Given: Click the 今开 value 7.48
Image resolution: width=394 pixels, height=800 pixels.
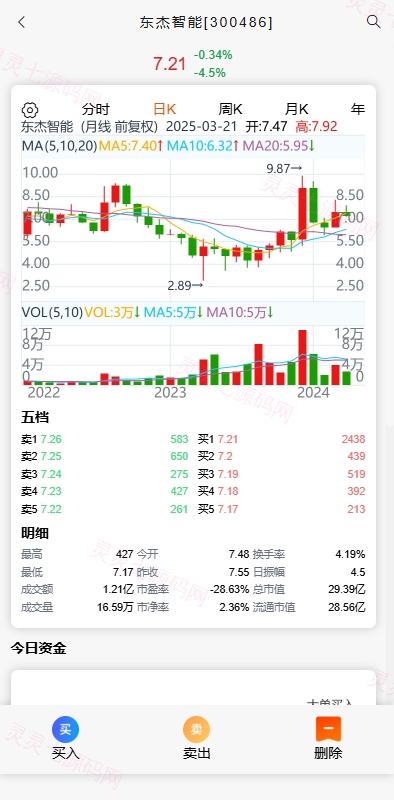Looking at the screenshot, I should (239, 555).
